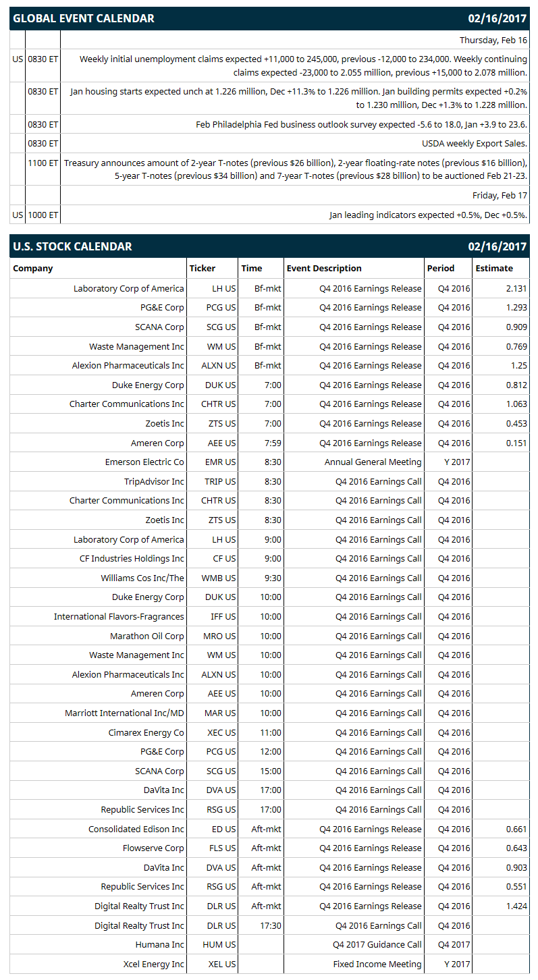Click the 0.643 estimate value

pos(516,848)
